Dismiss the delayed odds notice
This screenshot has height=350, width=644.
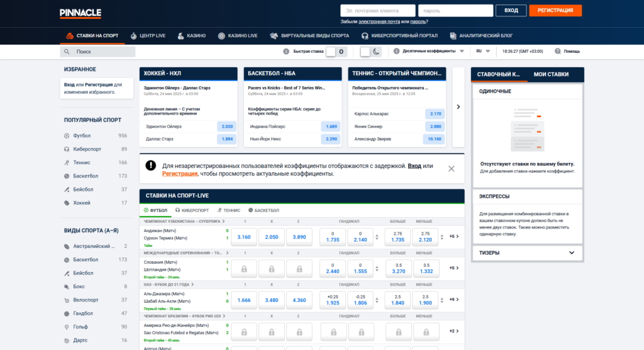tap(452, 169)
